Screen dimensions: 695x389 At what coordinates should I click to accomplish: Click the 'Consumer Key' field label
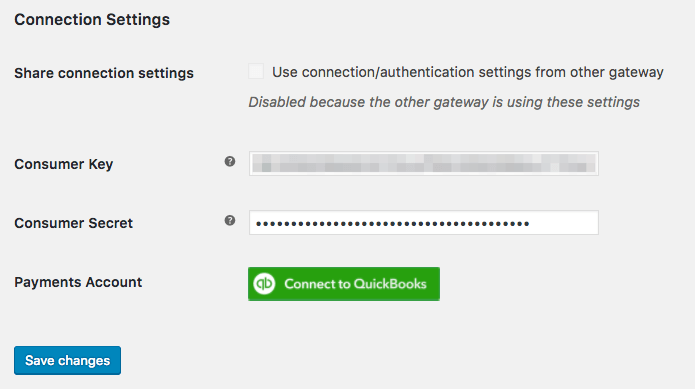click(64, 164)
